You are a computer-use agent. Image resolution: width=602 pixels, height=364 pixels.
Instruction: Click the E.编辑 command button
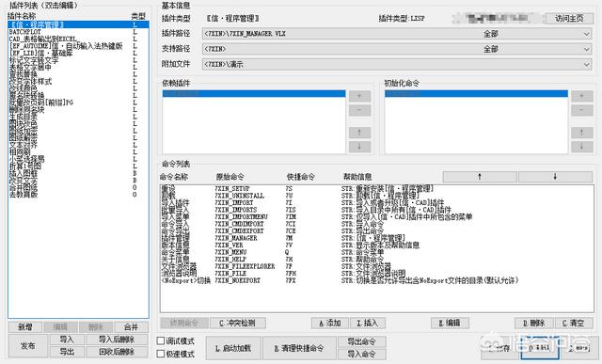point(450,324)
